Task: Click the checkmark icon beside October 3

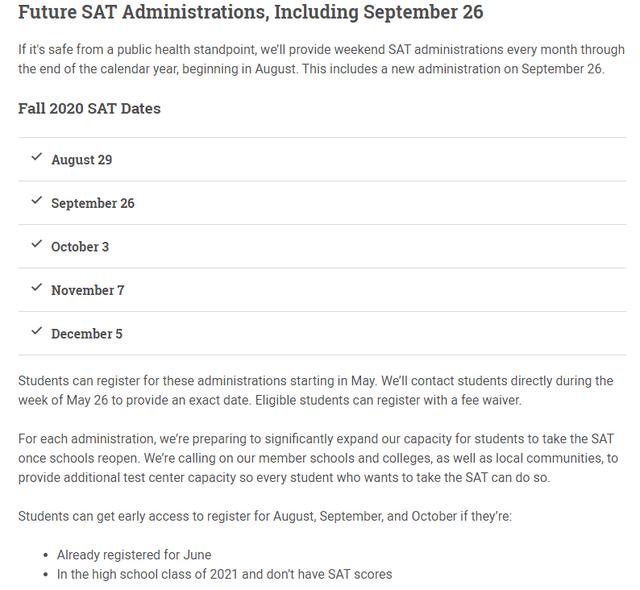Action: pos(37,245)
